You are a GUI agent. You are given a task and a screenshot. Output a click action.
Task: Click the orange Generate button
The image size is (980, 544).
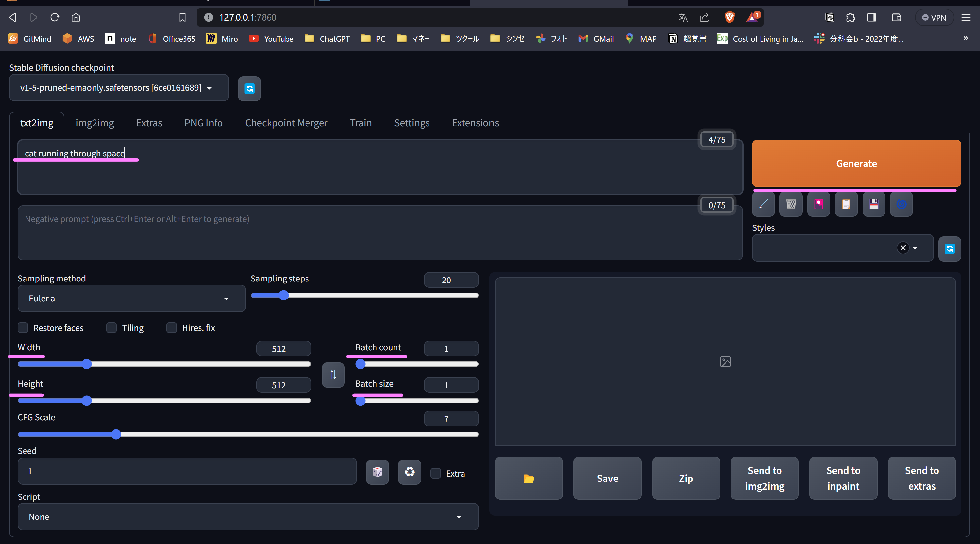click(856, 163)
